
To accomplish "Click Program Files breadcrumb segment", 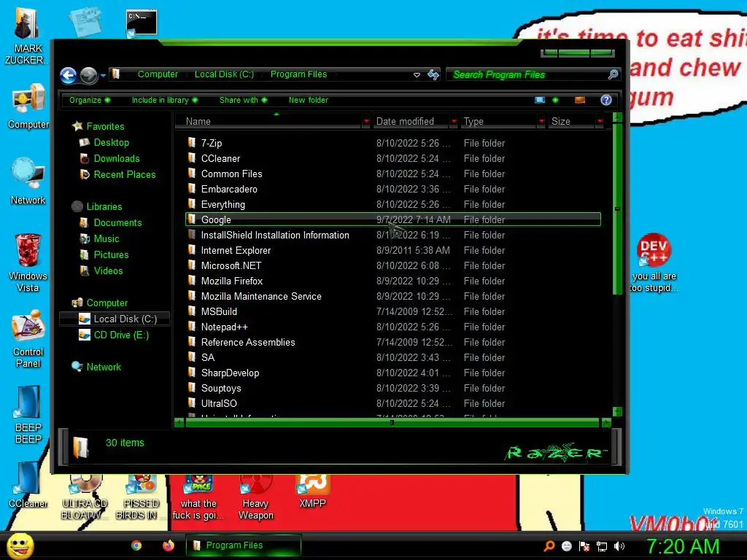I will pos(298,74).
